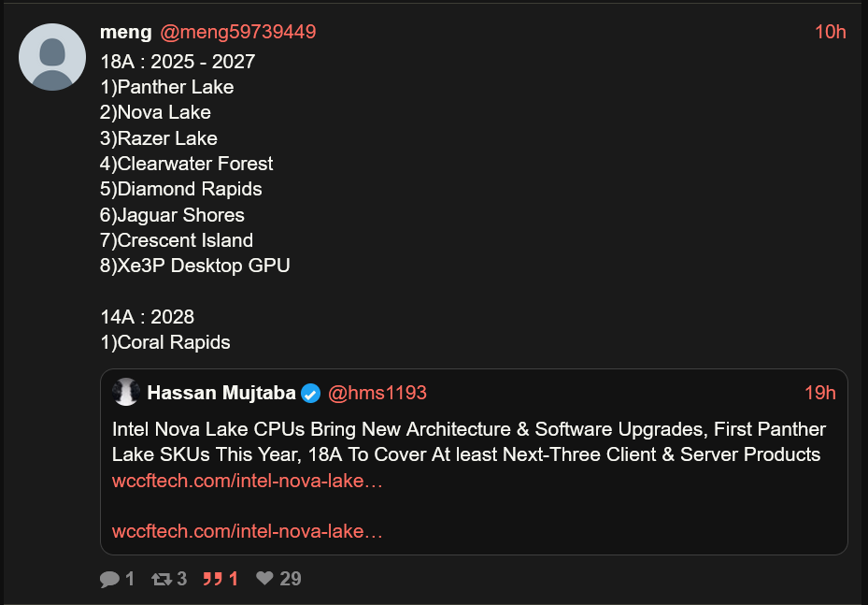Open meng's default profile avatar
Screen dimensions: 868x605
tap(53, 58)
